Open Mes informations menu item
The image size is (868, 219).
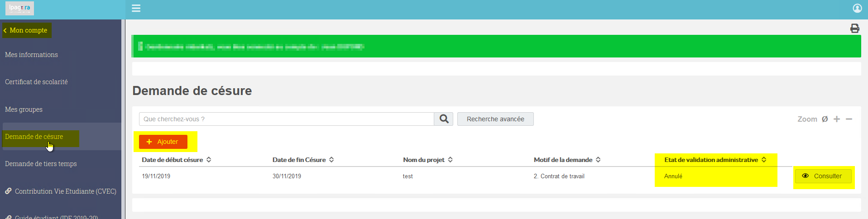point(31,55)
